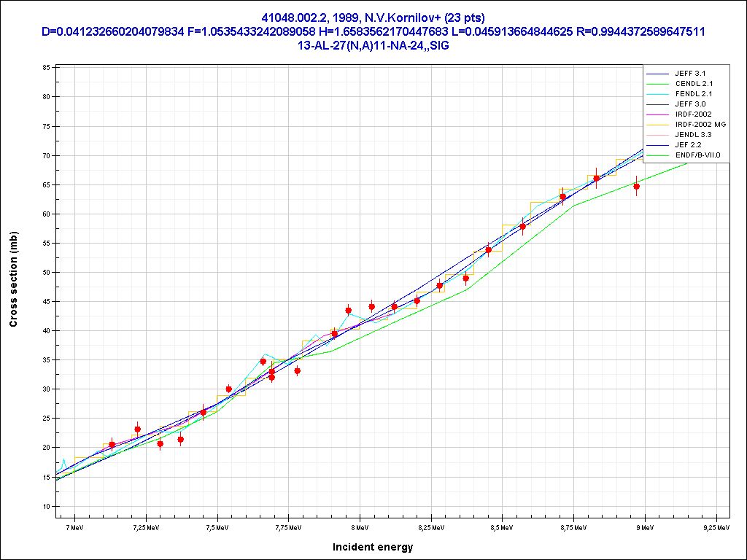Viewport: 747px width, 560px height.
Task: Select the CENDL 2.1 legend entry
Action: [x=692, y=84]
